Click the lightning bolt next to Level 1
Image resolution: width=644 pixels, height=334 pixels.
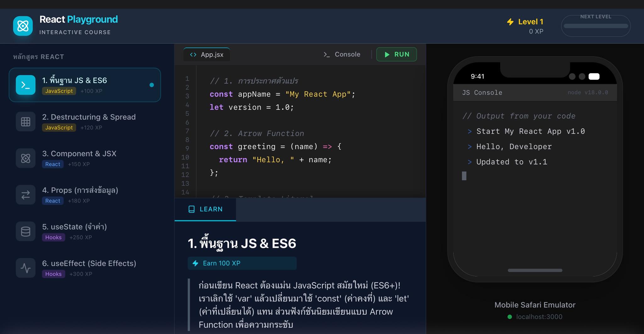click(x=510, y=22)
